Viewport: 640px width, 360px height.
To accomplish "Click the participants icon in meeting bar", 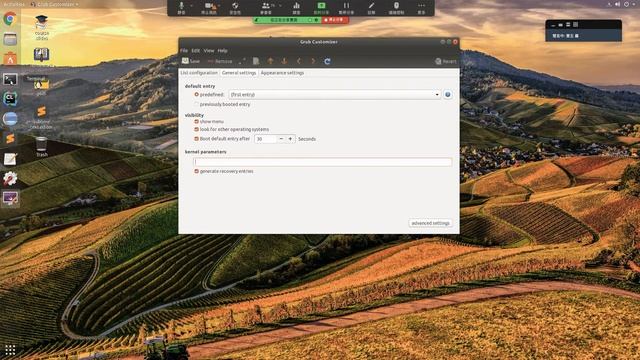I will coord(265,6).
